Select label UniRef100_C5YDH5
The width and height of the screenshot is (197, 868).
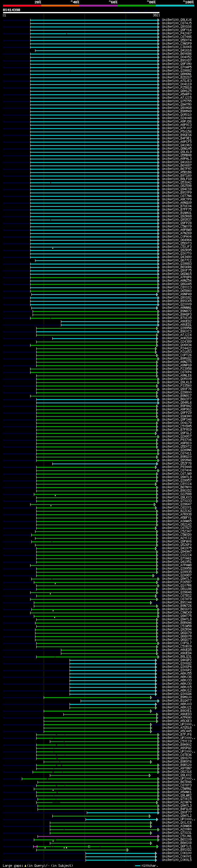tap(177, 426)
